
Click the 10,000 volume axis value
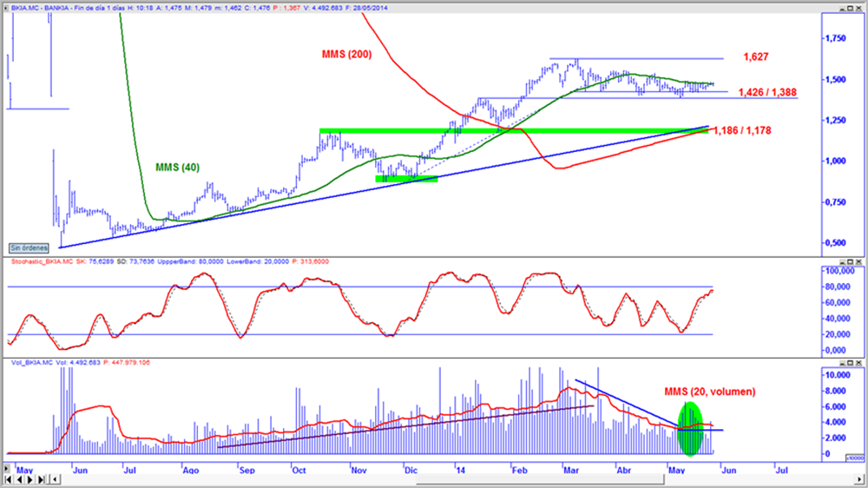click(838, 375)
